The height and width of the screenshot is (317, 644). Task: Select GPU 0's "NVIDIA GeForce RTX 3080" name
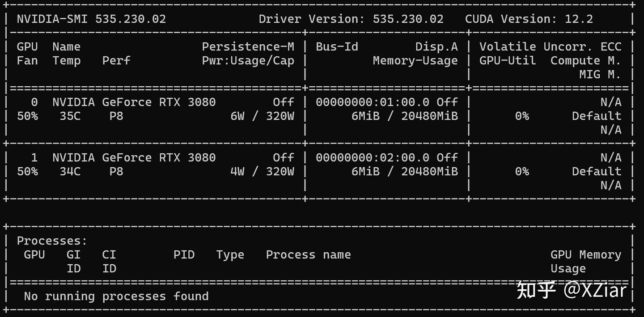coord(134,102)
